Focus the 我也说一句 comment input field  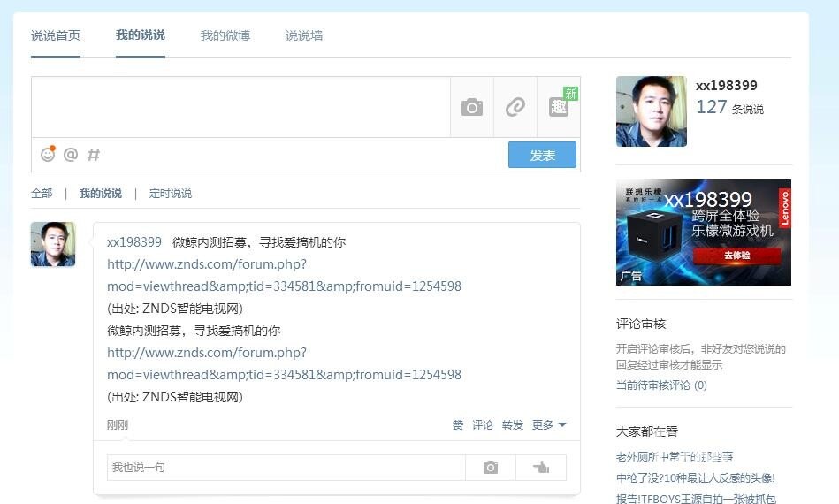(286, 468)
